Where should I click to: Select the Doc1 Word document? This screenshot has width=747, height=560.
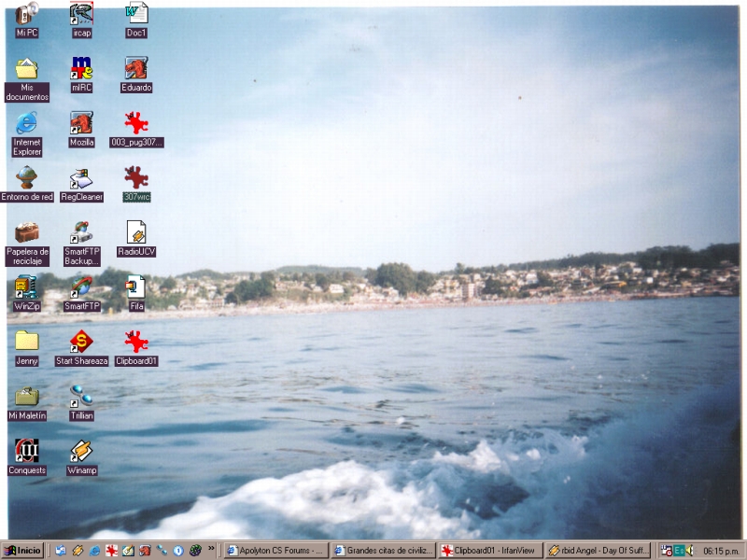[x=136, y=14]
